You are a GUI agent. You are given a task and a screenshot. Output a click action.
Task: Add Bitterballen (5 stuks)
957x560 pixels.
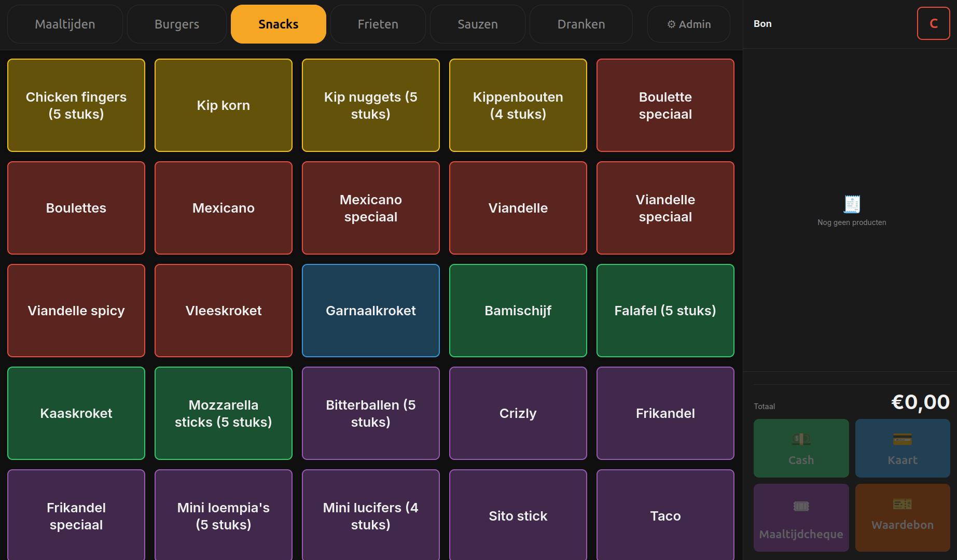(x=371, y=413)
